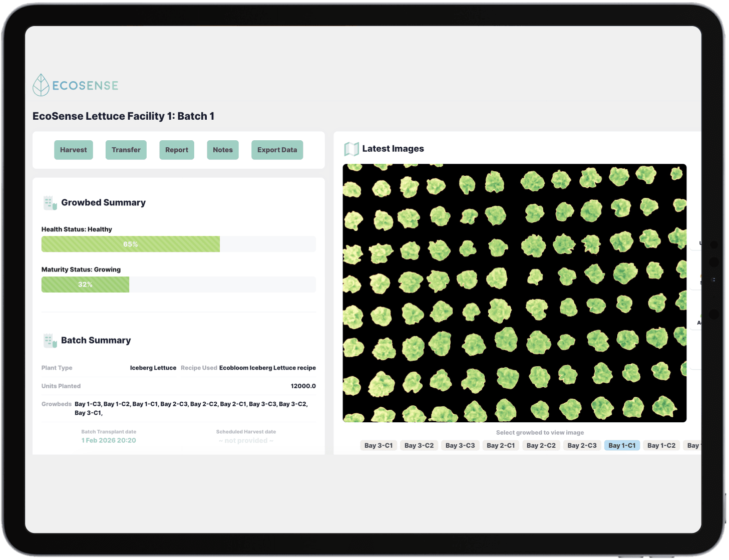Screen dimensions: 729x560
Task: Click the Batch Summary clipboard icon
Action: tap(50, 341)
